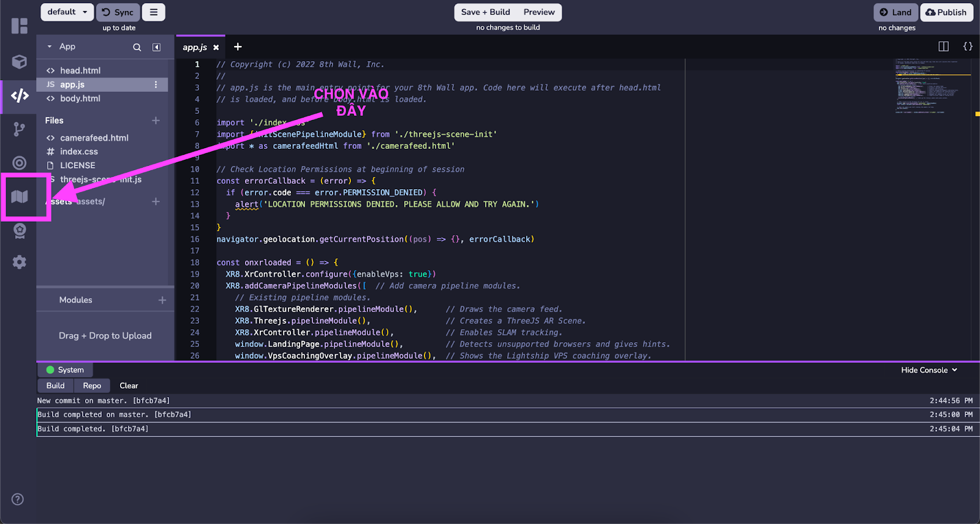Screen dimensions: 980x524
Task: Click the search icon in App panel
Action: pos(137,47)
